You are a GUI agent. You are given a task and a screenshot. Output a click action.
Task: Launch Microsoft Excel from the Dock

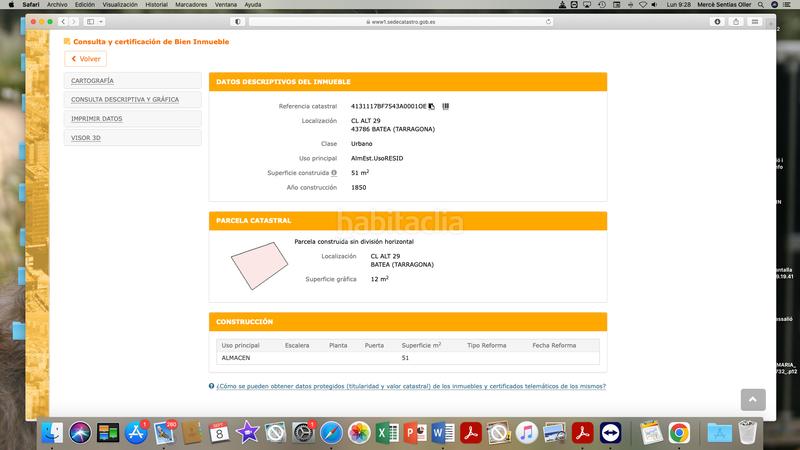(387, 433)
